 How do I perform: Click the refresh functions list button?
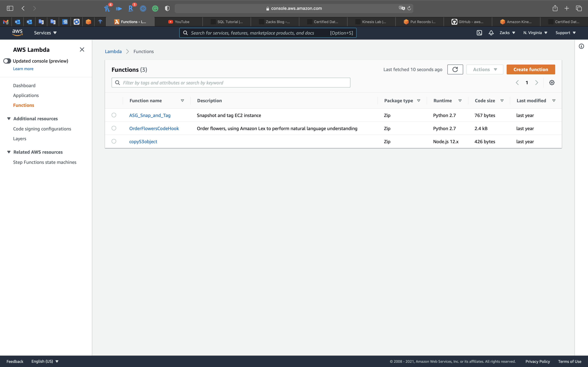coord(455,69)
